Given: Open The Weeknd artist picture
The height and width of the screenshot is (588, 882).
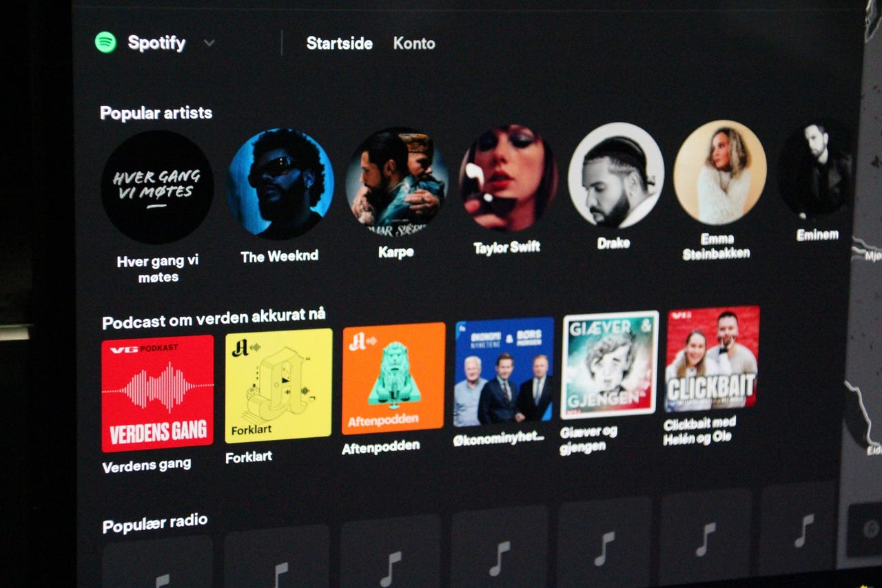Looking at the screenshot, I should [280, 184].
